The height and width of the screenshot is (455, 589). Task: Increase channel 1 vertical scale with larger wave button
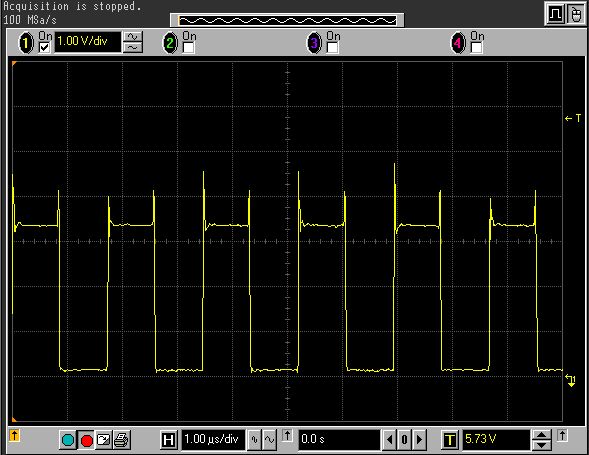[x=133, y=37]
